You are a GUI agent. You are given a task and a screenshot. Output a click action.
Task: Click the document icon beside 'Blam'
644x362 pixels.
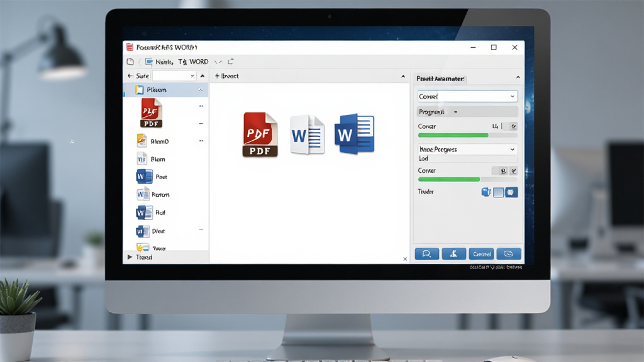pos(142,159)
